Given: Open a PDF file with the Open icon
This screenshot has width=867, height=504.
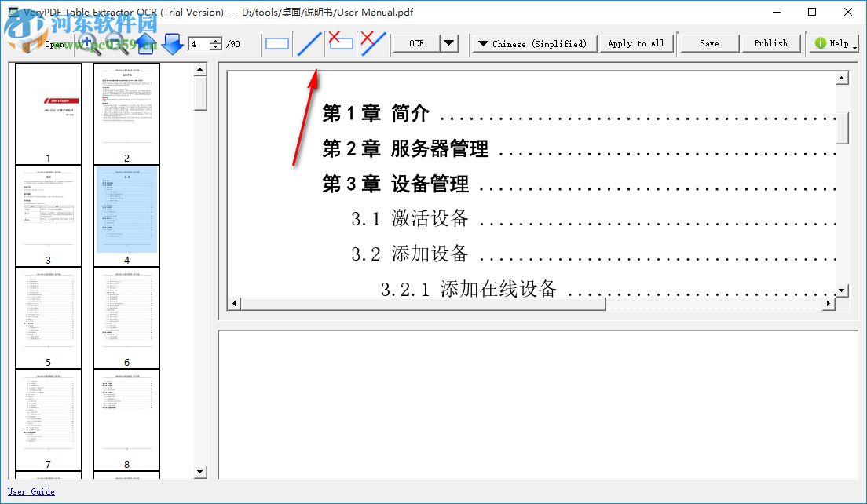Looking at the screenshot, I should pos(38,44).
